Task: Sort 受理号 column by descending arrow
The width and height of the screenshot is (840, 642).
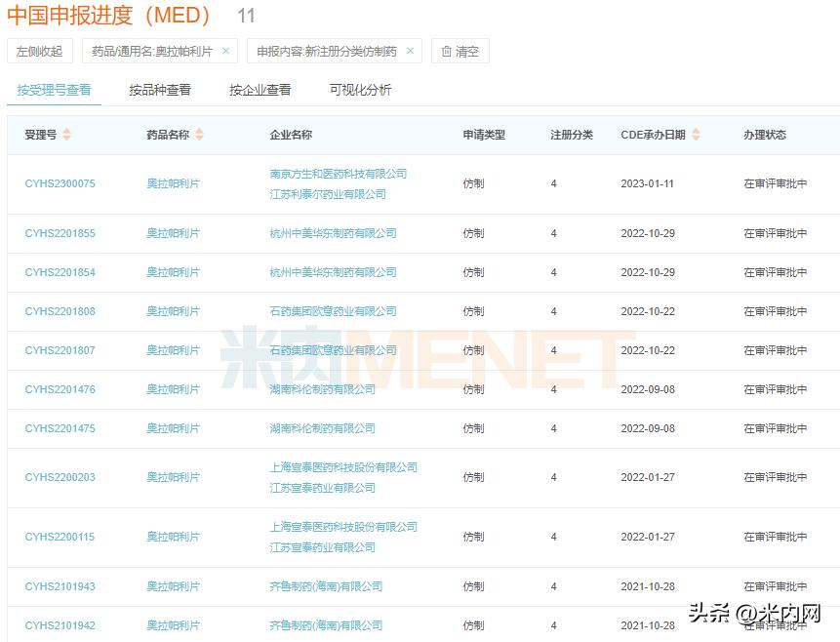Action: 66,139
